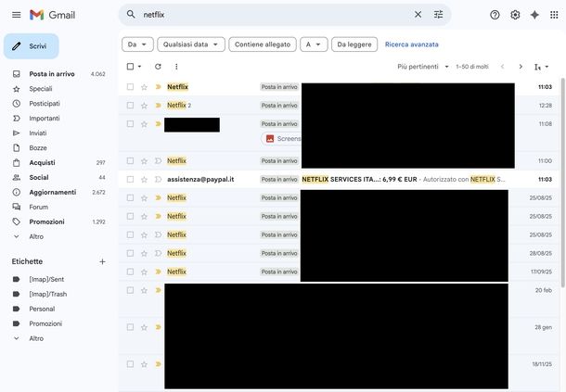
Task: Toggle importance marker on Netflix 2 email
Action: pyautogui.click(x=158, y=106)
